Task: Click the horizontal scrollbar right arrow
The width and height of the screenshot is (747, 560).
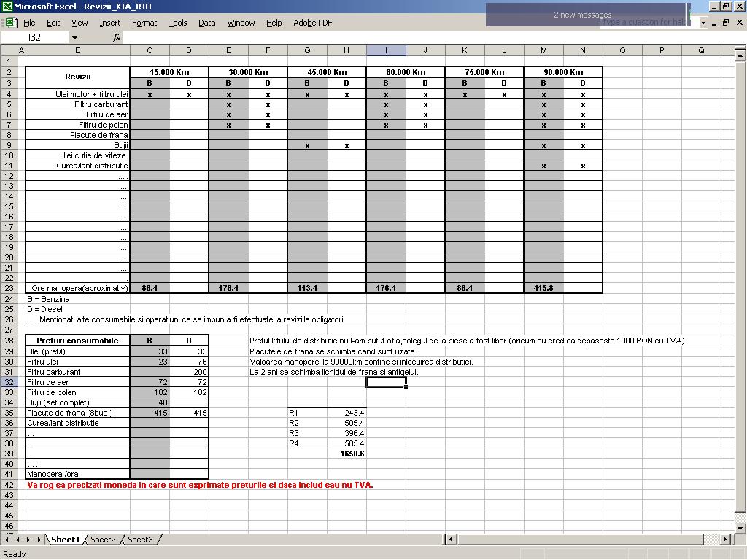Action: point(724,540)
